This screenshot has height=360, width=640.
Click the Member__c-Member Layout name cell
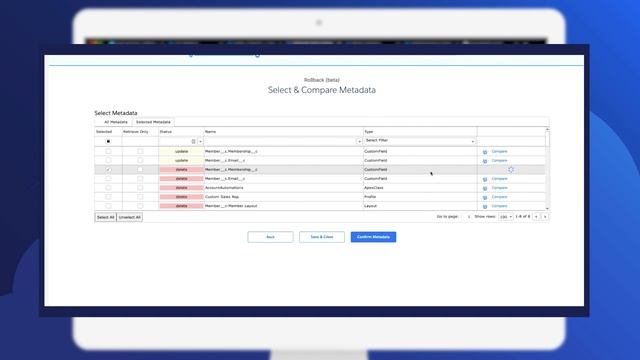pos(283,206)
